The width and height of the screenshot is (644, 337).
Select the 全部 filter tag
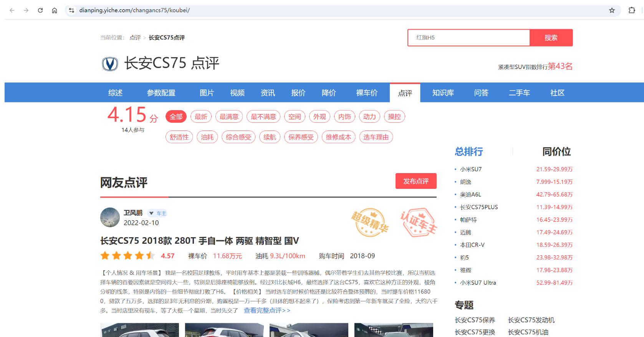coord(176,117)
